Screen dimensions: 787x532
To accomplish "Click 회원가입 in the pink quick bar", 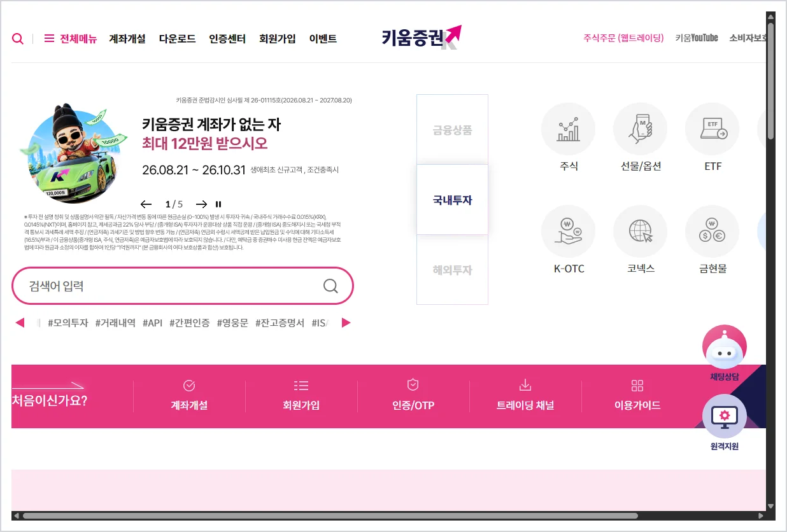I will (x=301, y=396).
